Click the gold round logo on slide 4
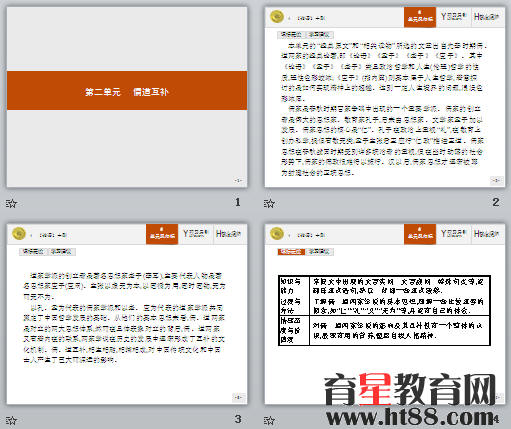 (x=277, y=234)
